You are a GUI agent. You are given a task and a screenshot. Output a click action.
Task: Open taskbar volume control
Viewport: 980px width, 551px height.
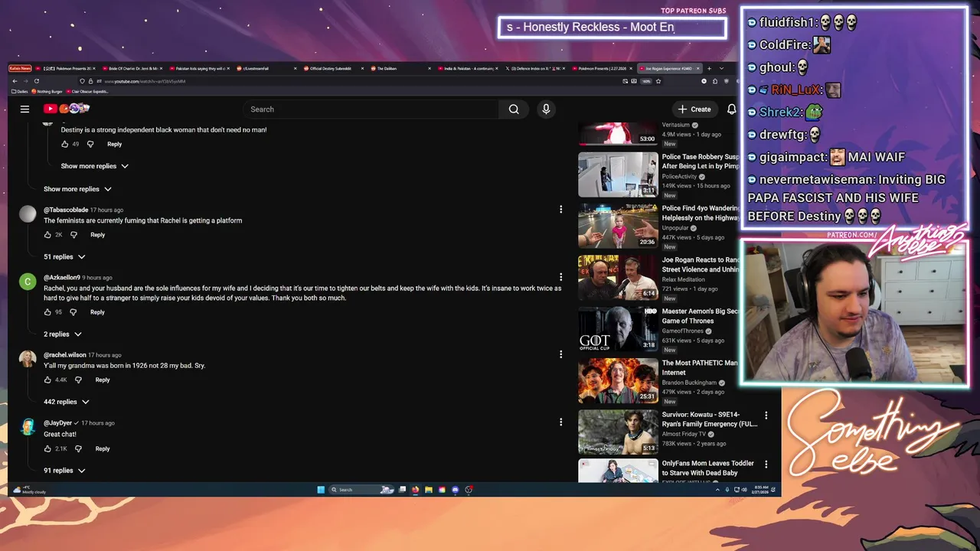point(745,490)
